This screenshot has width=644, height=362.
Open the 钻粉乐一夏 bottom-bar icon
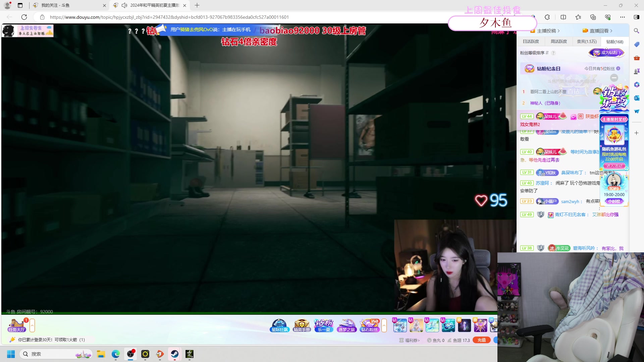324,325
